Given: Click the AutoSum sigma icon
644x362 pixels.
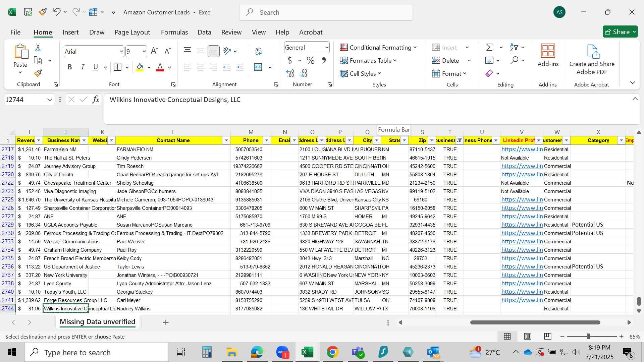Looking at the screenshot, I should pos(489,47).
